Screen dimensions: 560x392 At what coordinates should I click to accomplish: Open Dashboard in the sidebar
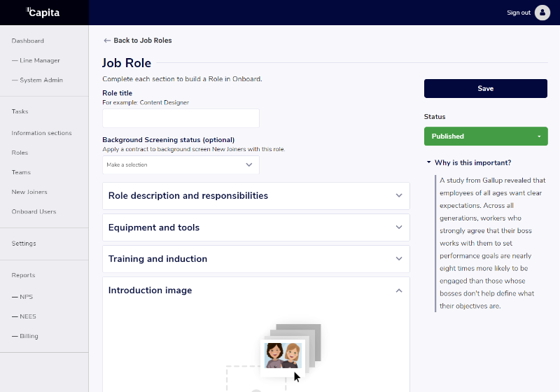point(28,41)
